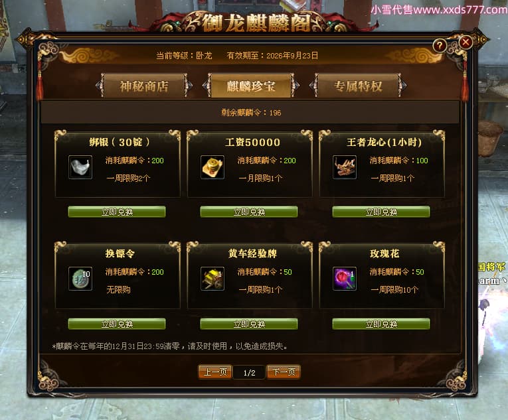The height and width of the screenshot is (420, 508).
Task: Select the yellow cart 黄车经验牌 icon
Action: point(212,279)
